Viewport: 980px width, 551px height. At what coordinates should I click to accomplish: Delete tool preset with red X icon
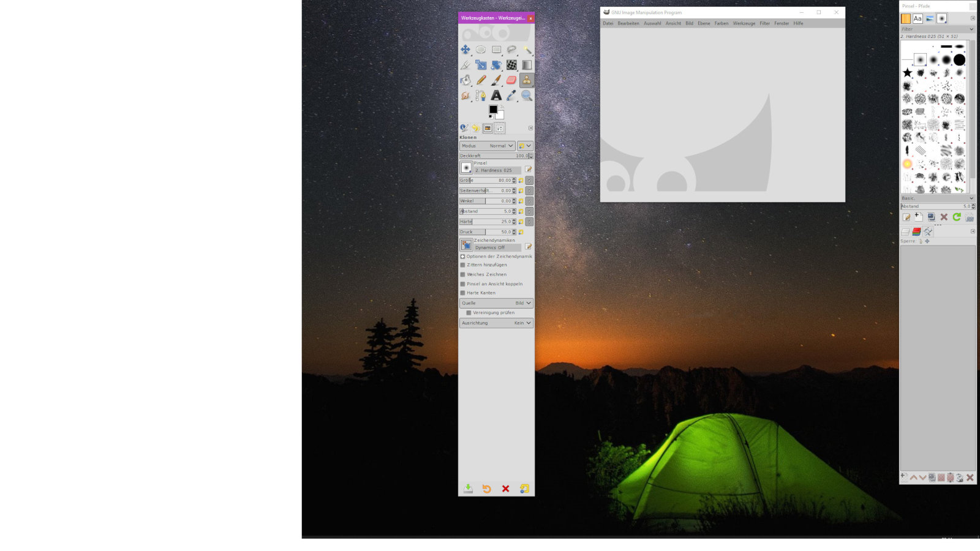tap(505, 489)
